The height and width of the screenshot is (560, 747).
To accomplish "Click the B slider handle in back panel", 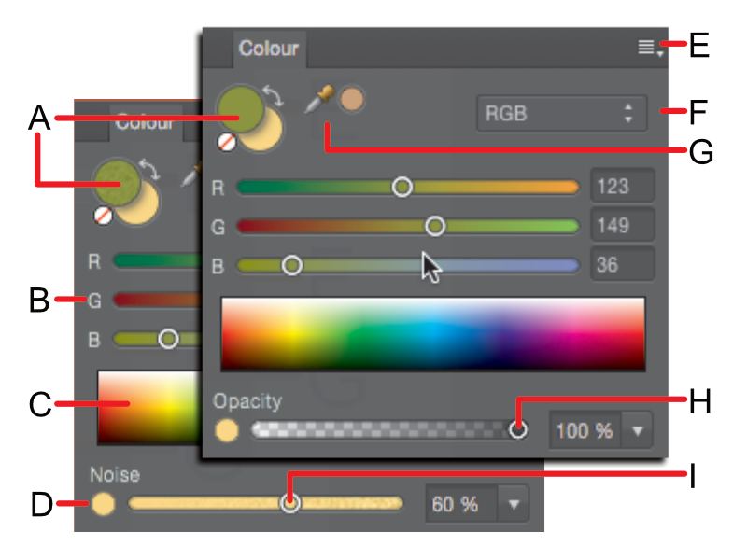I will point(168,339).
